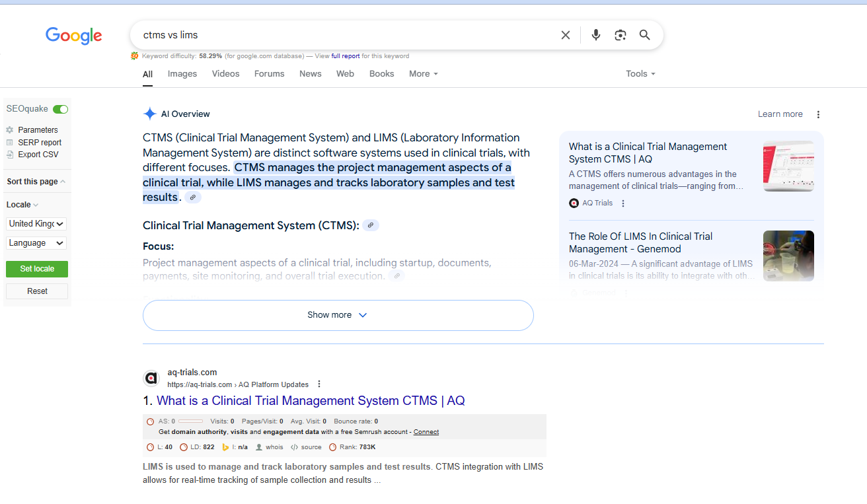Switch to the Forums tab
The image size is (867, 504).
pos(270,74)
